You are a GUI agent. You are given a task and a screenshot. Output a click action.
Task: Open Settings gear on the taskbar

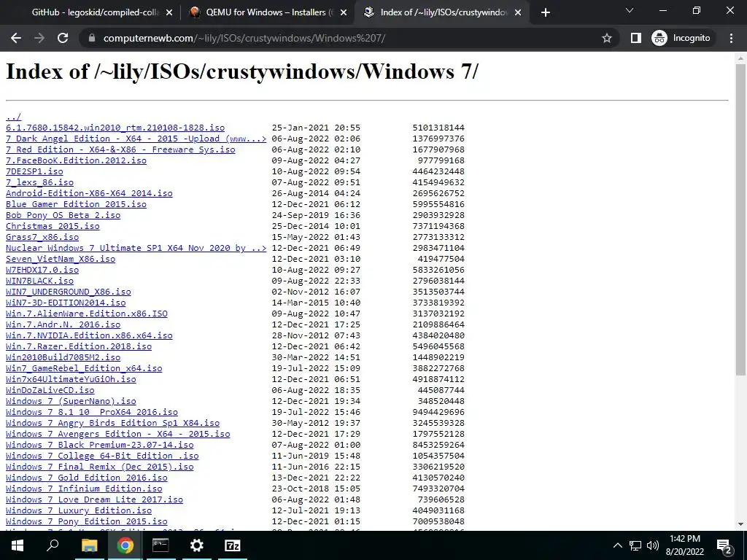[x=196, y=545]
